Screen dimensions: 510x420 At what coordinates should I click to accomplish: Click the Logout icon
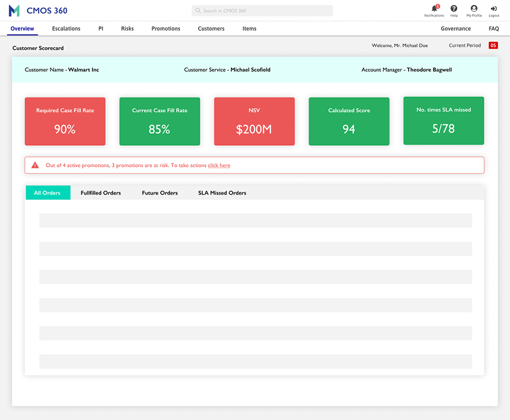(x=493, y=9)
